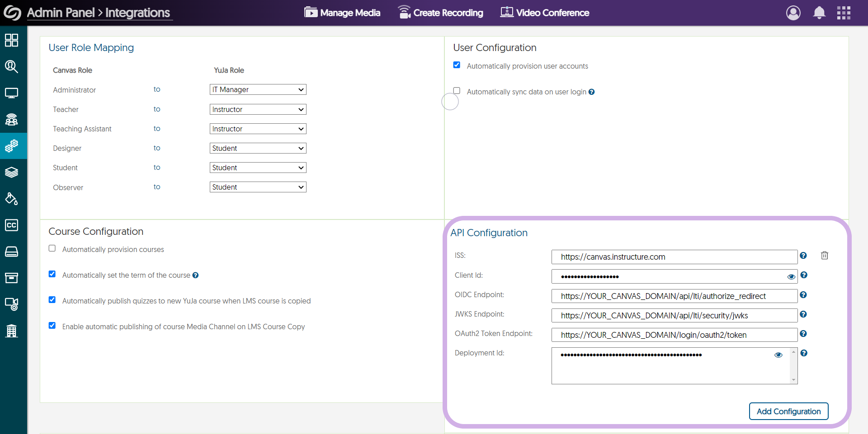Show help for JWKS Endpoint field
Screen dimensions: 868x434
[803, 314]
